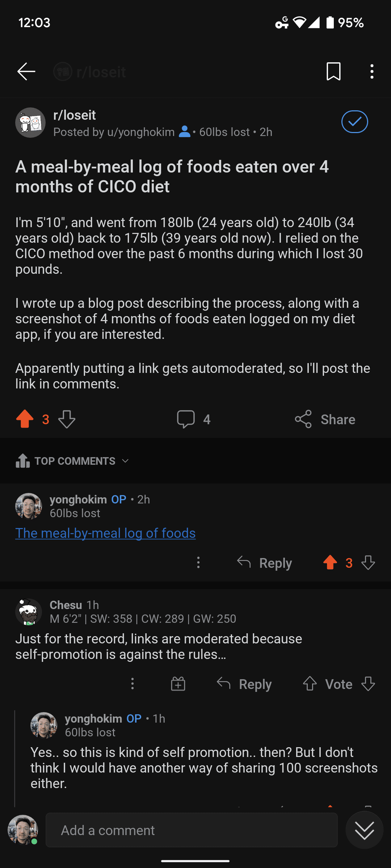
Task: Downvote Chesu's comment
Action: 368,684
